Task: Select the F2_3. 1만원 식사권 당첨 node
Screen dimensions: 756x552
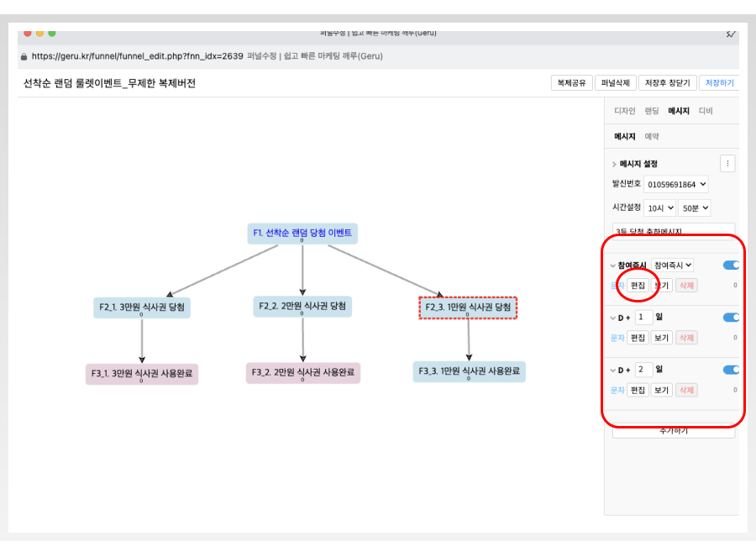Action: [x=468, y=308]
